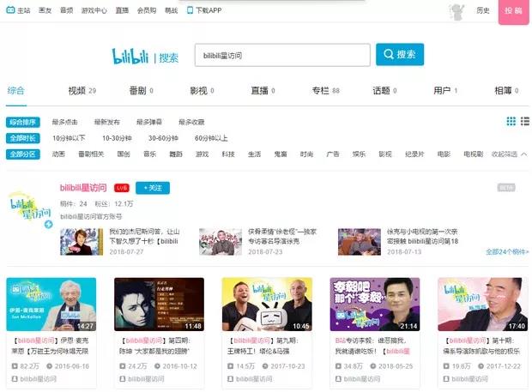Switch to the grid view layout icon
Screen dimensions: 532x392
pyautogui.click(x=511, y=122)
